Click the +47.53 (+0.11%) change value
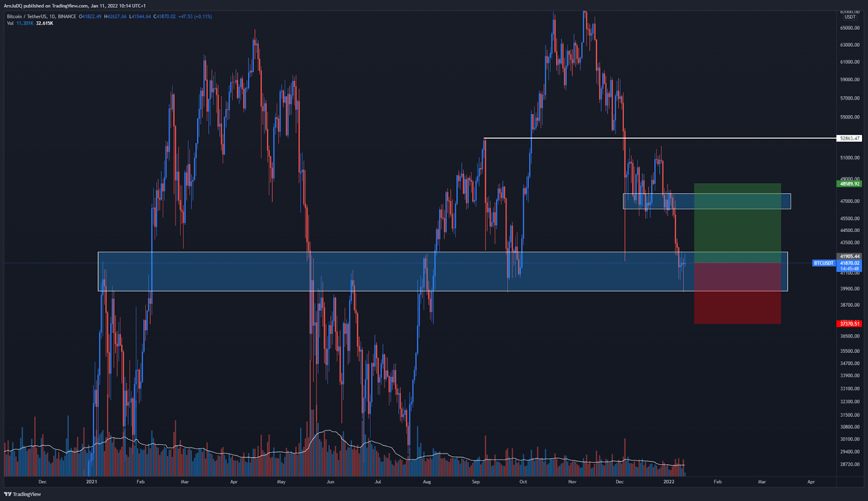The height and width of the screenshot is (501, 868). pyautogui.click(x=195, y=17)
